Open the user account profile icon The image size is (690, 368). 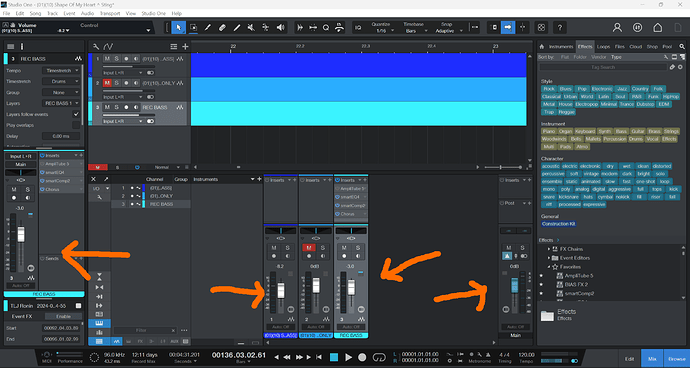click(x=617, y=27)
